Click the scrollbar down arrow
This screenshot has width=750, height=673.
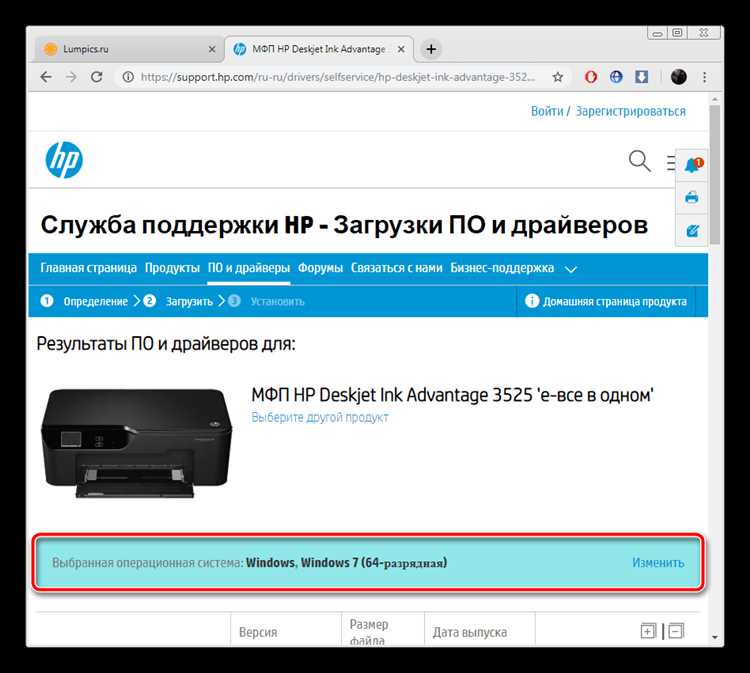coord(715,637)
